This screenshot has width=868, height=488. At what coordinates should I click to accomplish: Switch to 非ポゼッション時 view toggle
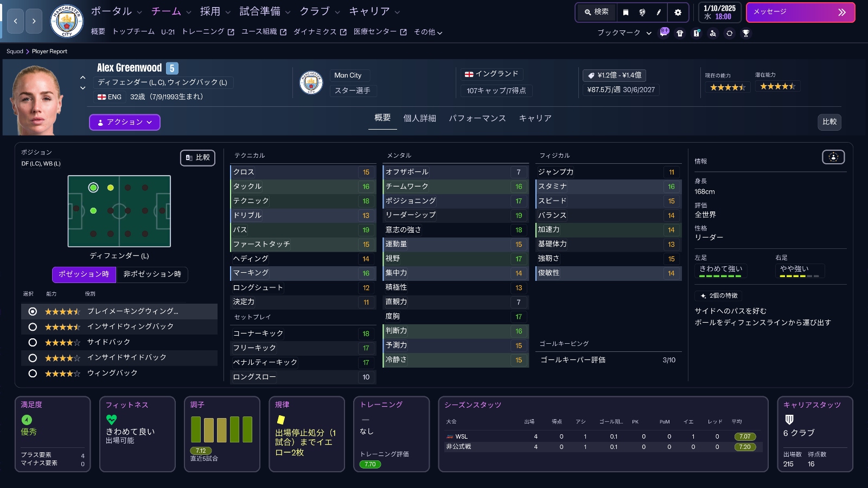point(152,275)
